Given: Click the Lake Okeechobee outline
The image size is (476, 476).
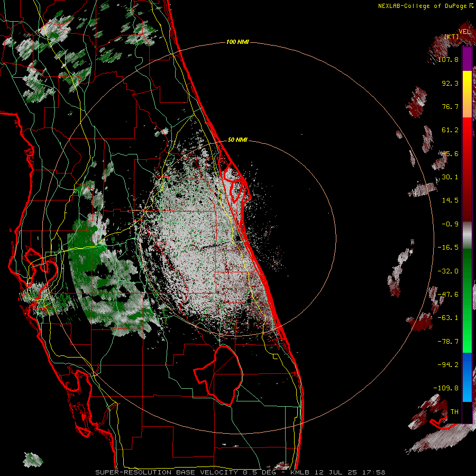Looking at the screenshot, I should coord(218,375).
